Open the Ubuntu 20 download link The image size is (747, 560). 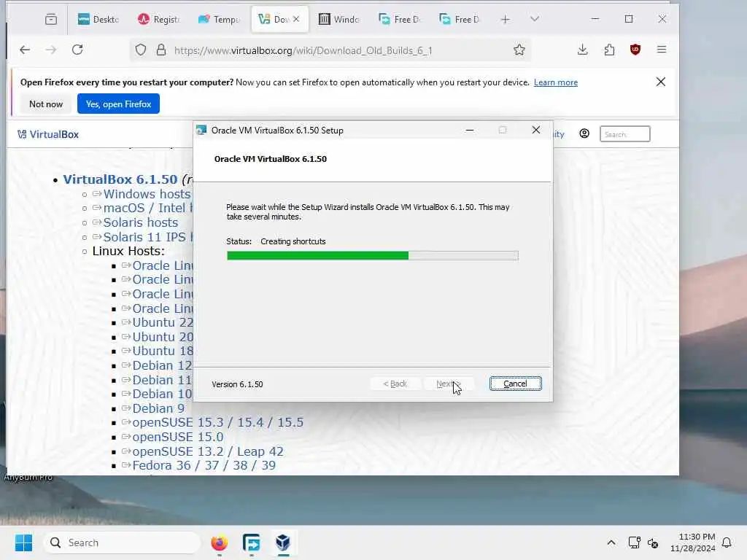click(163, 337)
